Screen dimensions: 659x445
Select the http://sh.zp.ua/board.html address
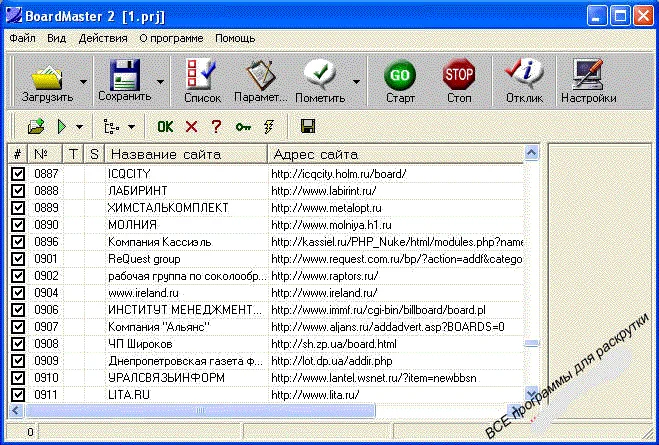tap(334, 344)
